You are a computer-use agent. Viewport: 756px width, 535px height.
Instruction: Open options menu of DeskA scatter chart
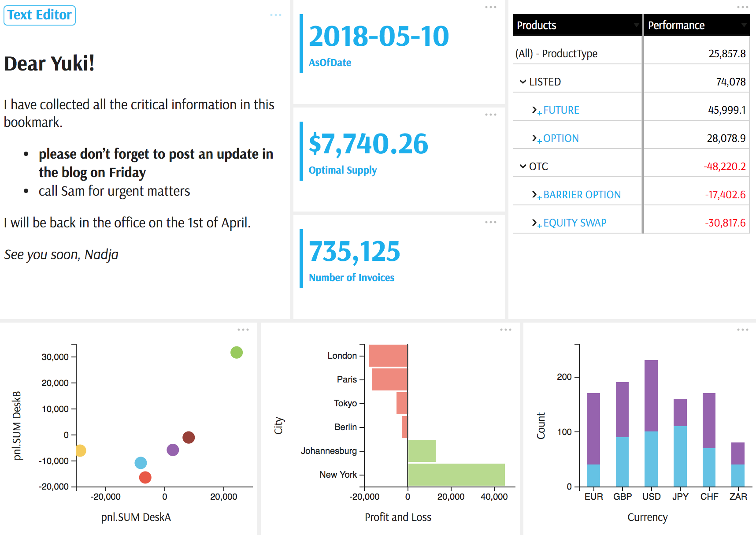243,330
